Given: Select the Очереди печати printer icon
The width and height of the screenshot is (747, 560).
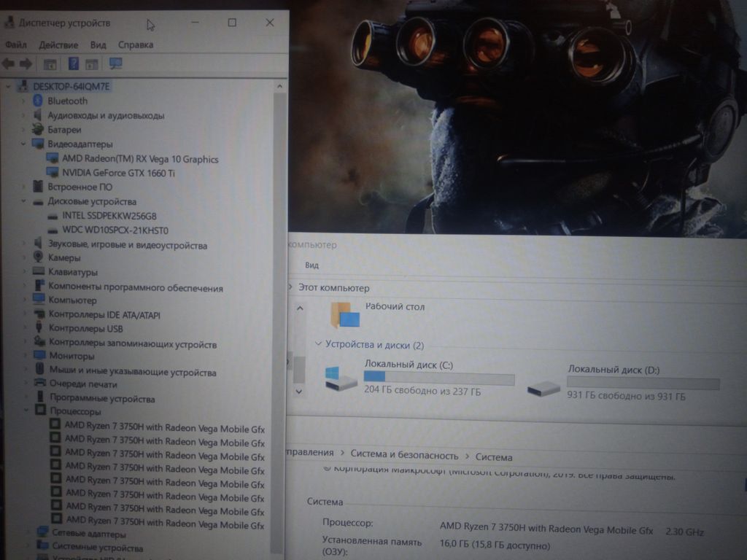Looking at the screenshot, I should click(40, 383).
